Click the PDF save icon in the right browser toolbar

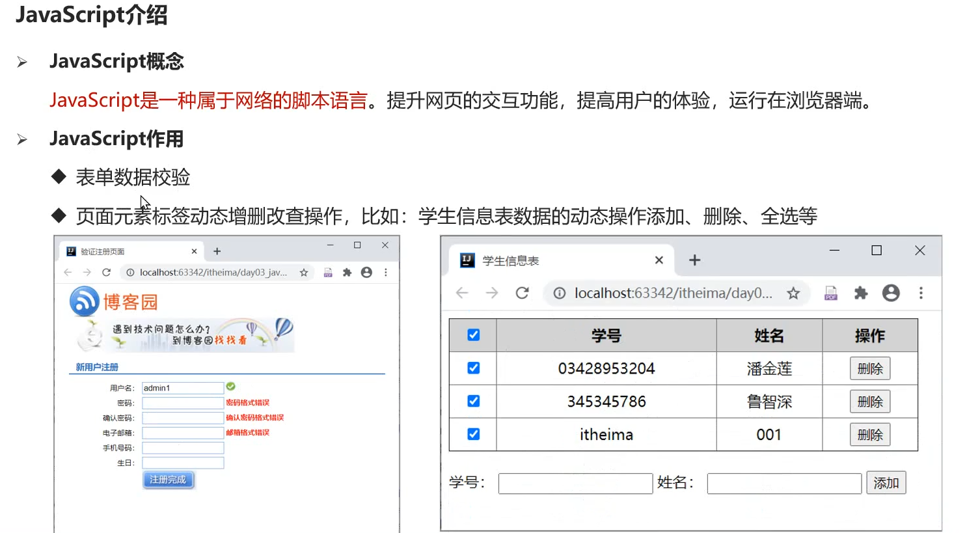pos(830,293)
